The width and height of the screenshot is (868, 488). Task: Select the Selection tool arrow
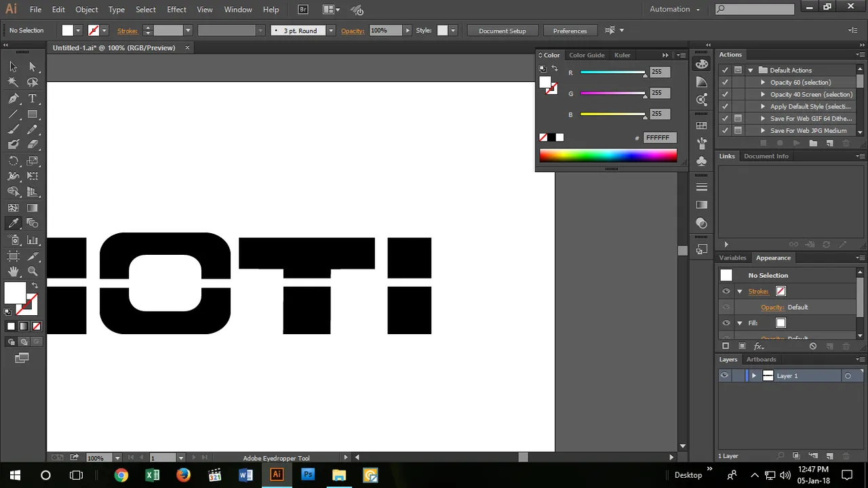click(13, 66)
